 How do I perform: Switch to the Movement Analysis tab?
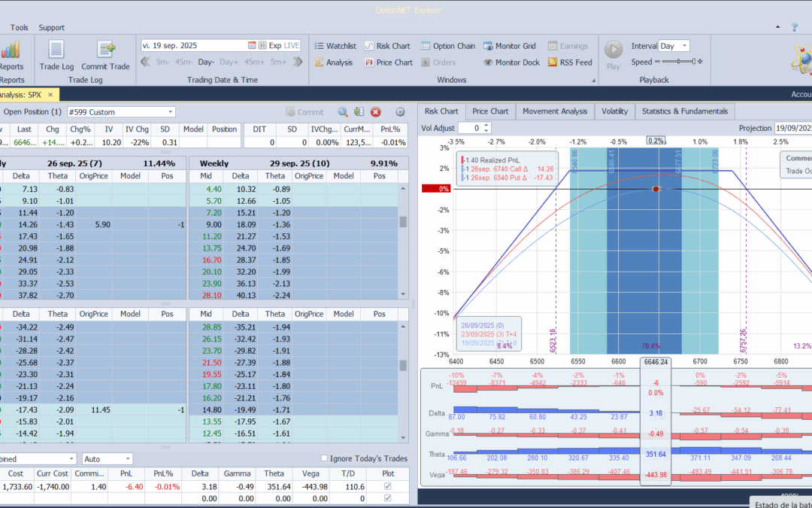click(555, 111)
